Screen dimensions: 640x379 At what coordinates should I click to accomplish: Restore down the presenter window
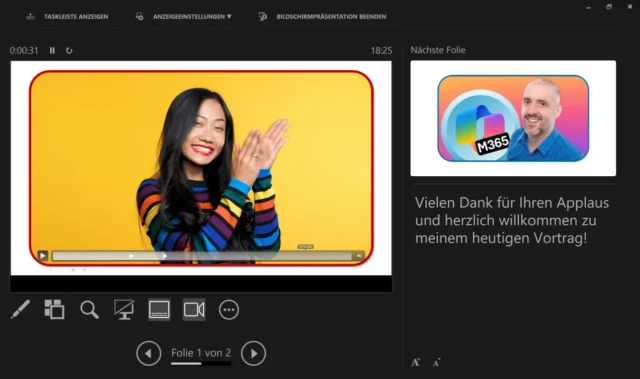click(609, 7)
